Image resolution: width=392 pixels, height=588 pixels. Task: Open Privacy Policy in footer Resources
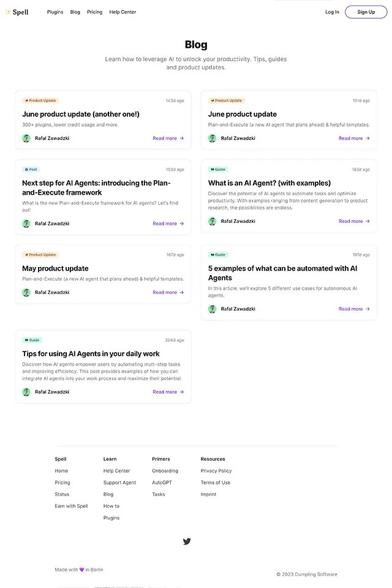(x=216, y=470)
